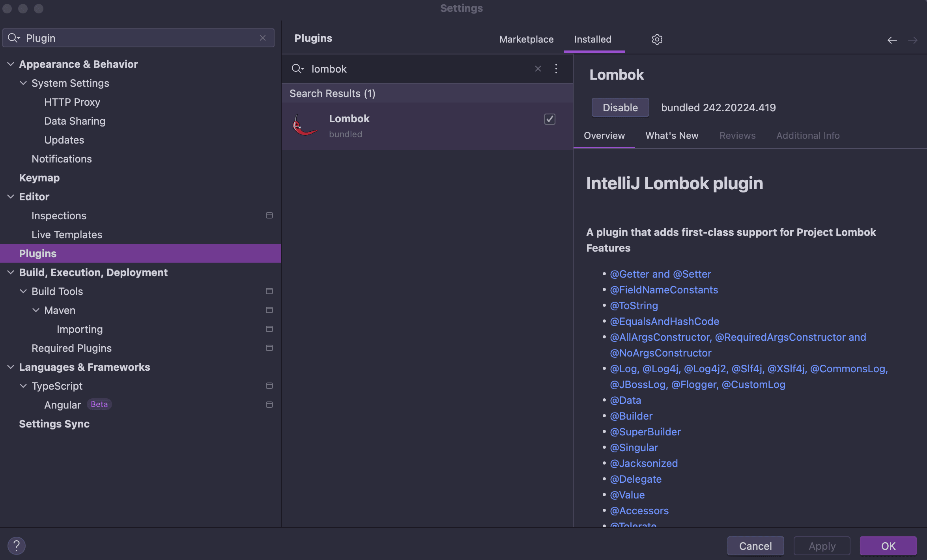Select the Lombok search result row
This screenshot has height=560, width=927.
(427, 126)
